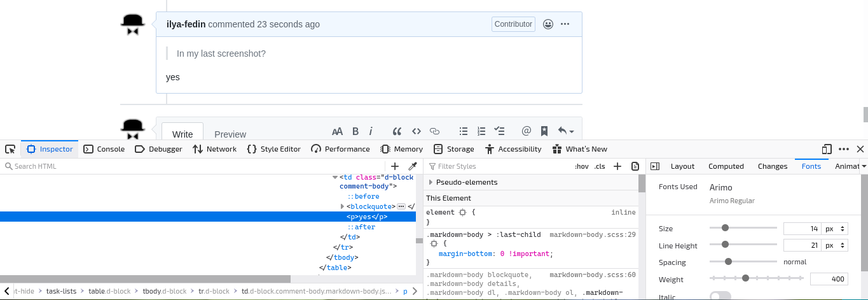Viewport: 868px width, 300px height.
Task: Select table.d-block breadcrumb
Action: (x=109, y=291)
